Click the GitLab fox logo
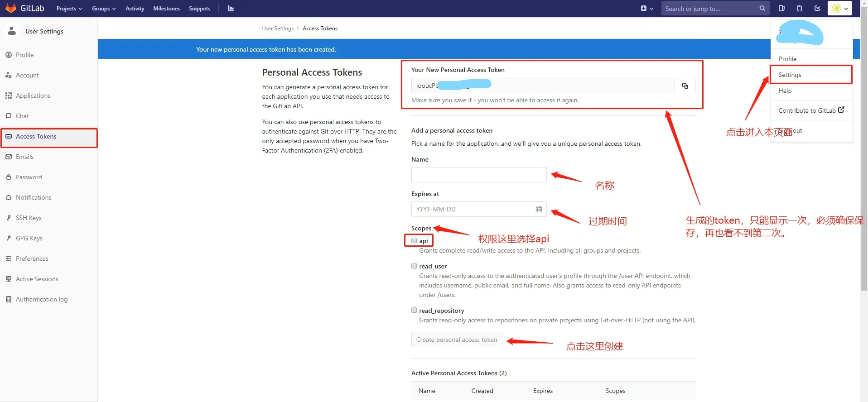The image size is (868, 402). click(11, 8)
